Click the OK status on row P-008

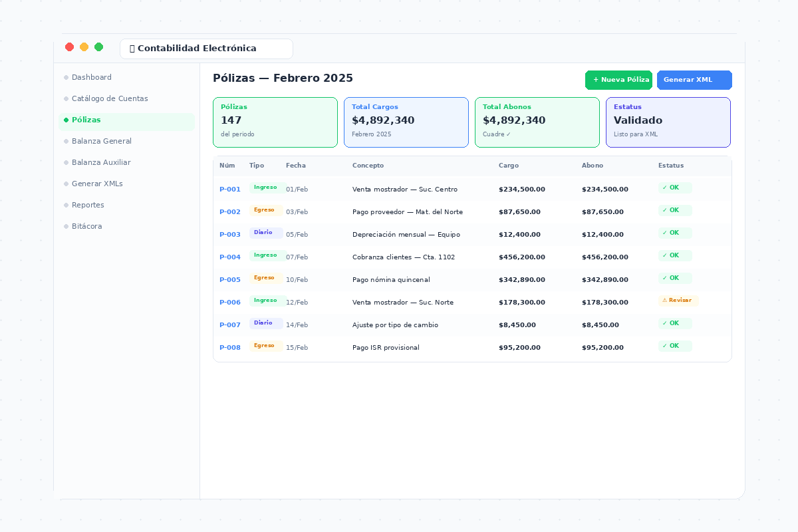(674, 346)
